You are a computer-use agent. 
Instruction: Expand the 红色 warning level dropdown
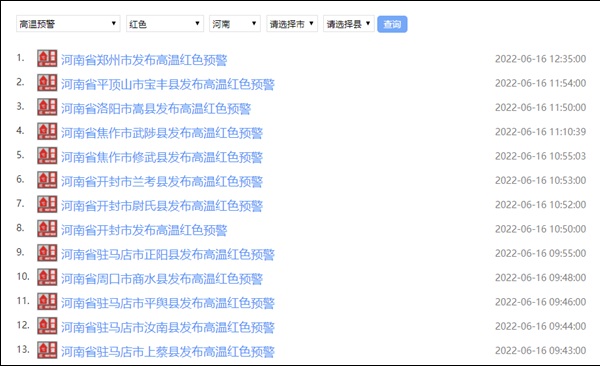[x=165, y=24]
